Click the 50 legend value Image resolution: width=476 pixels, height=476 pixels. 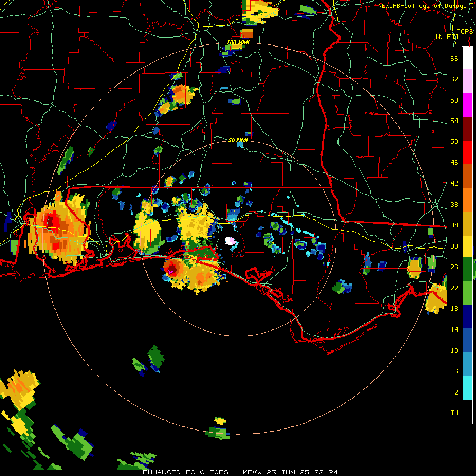(x=454, y=142)
